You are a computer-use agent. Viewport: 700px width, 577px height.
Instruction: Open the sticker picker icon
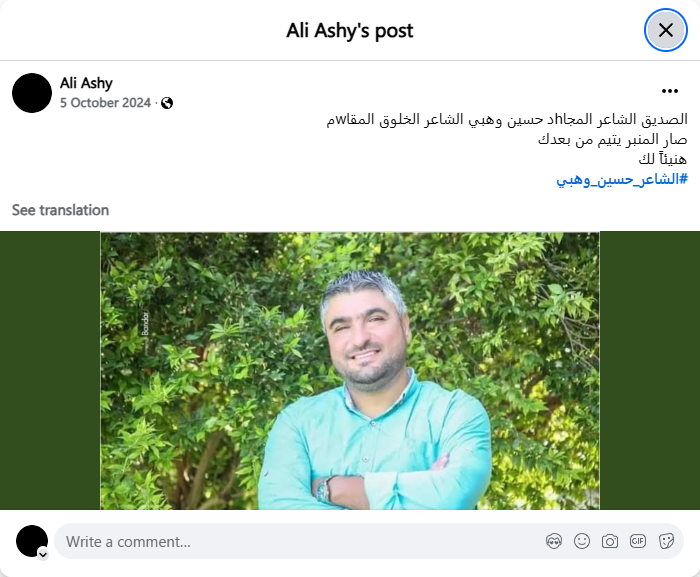tap(666, 541)
